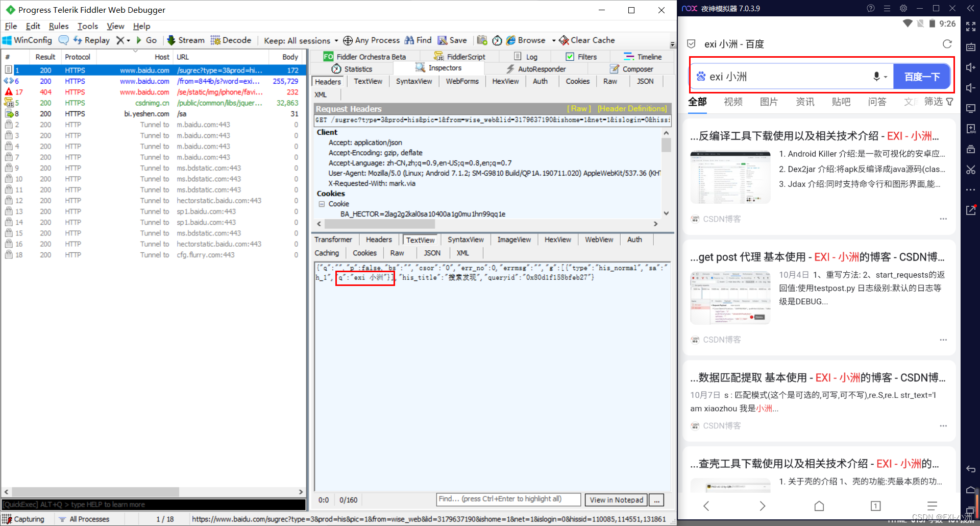
Task: Open the Help menu
Action: pyautogui.click(x=142, y=26)
